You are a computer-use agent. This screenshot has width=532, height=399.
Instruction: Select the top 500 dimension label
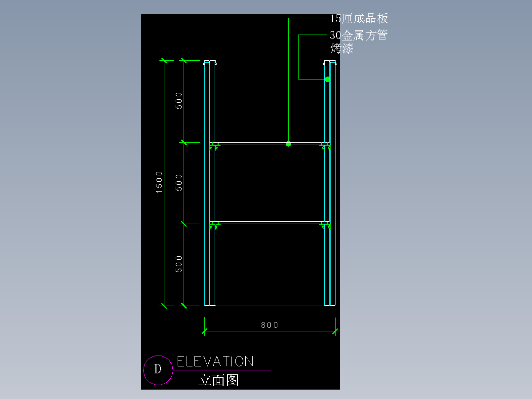click(179, 101)
